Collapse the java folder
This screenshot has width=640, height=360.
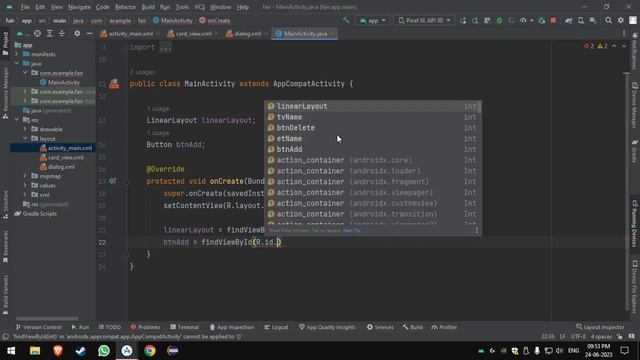(x=17, y=63)
